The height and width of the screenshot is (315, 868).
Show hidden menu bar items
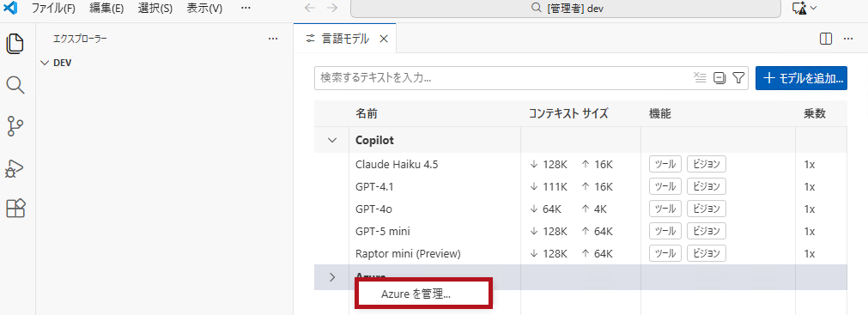(246, 9)
